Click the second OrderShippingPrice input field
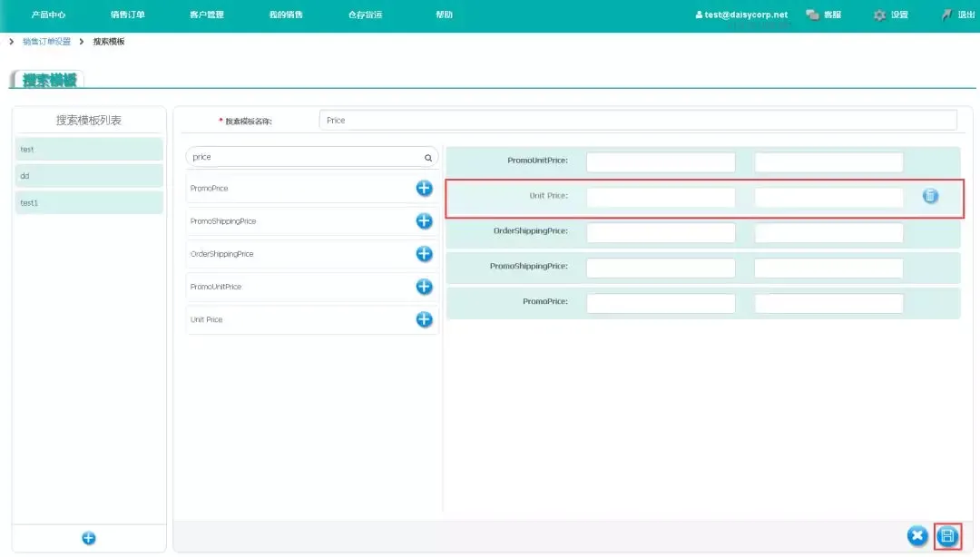 (828, 232)
